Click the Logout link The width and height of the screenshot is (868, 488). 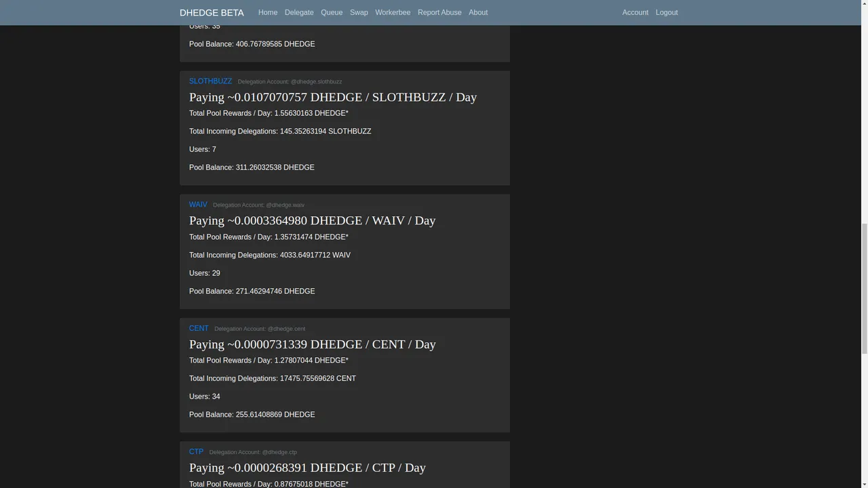point(667,12)
